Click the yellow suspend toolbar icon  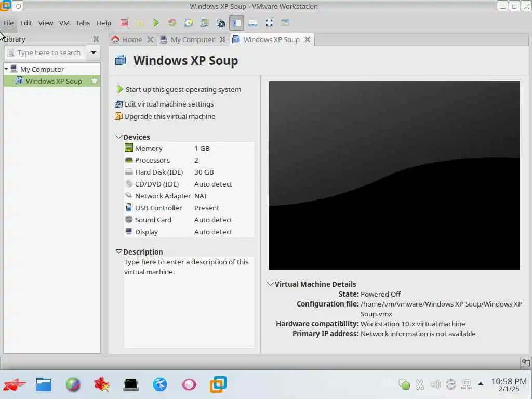pyautogui.click(x=140, y=23)
